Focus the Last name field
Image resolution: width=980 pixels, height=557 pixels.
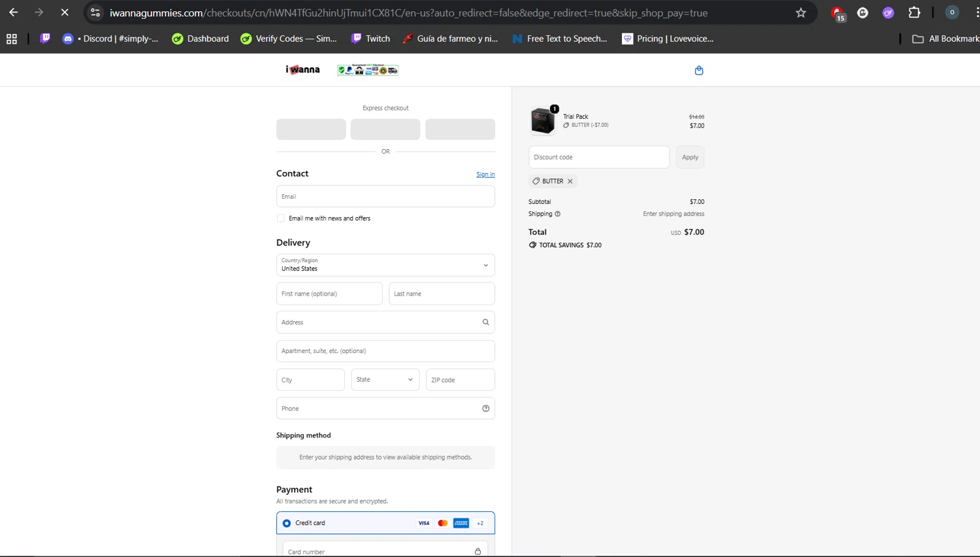pyautogui.click(x=442, y=294)
